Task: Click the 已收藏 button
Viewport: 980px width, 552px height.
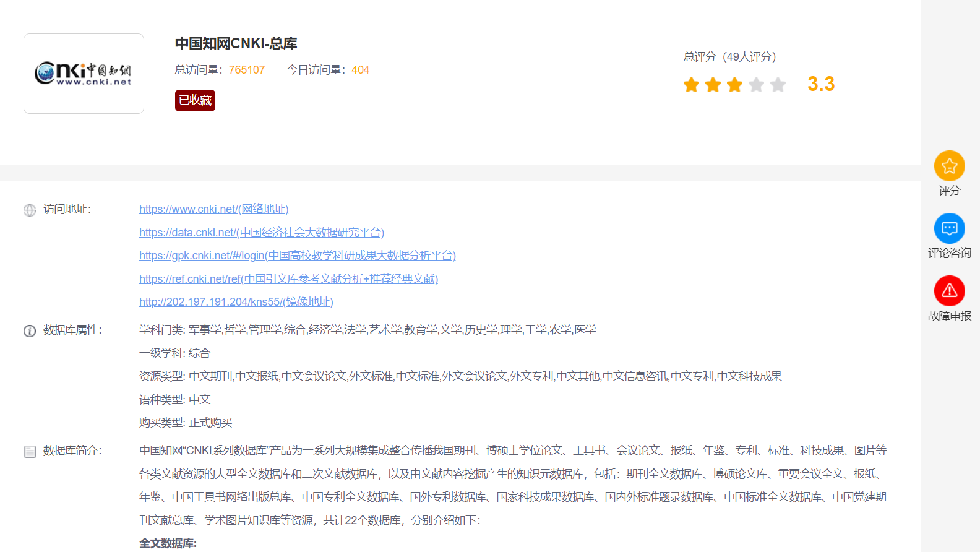Action: (195, 100)
